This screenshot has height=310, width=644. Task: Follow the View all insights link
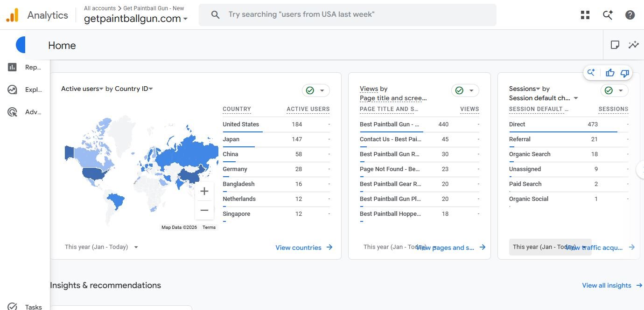(x=613, y=285)
